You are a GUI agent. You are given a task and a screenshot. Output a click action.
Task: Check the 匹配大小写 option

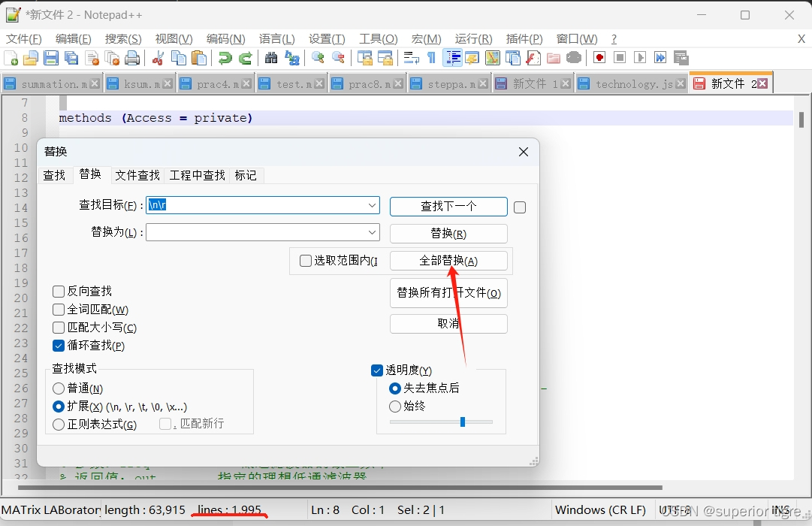click(x=58, y=327)
